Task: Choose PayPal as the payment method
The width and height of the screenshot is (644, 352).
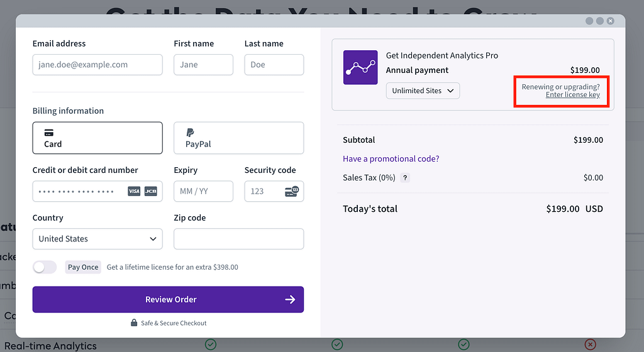Action: click(x=238, y=138)
